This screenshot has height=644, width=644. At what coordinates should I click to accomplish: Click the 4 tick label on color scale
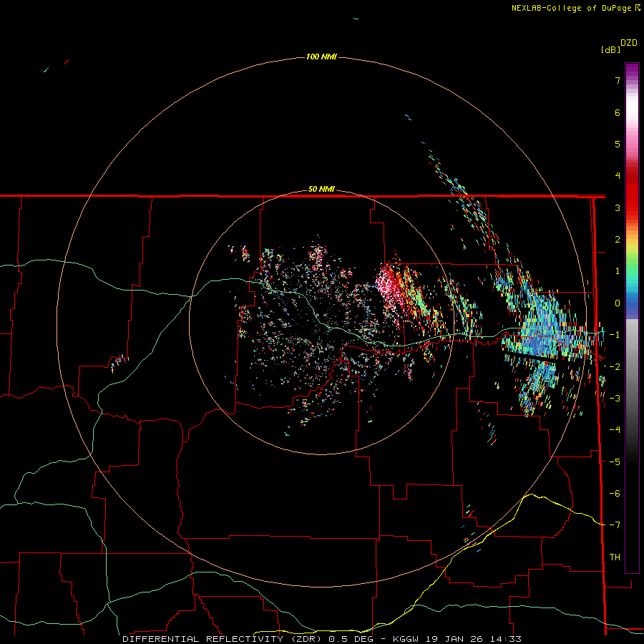618,176
